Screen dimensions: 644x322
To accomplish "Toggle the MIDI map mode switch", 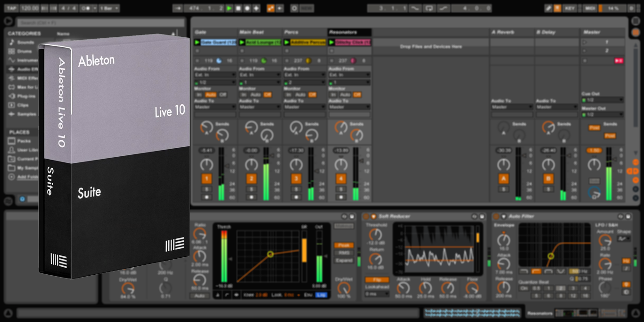I will pos(590,8).
